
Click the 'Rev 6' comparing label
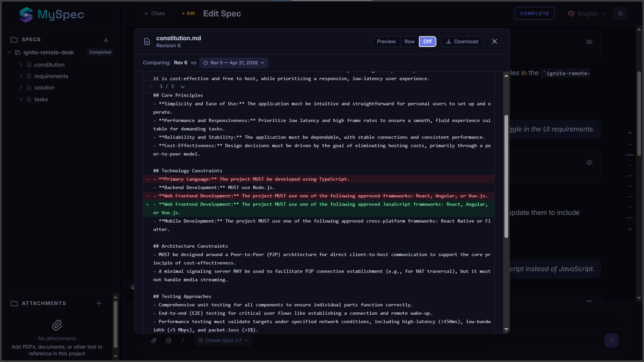(181, 63)
